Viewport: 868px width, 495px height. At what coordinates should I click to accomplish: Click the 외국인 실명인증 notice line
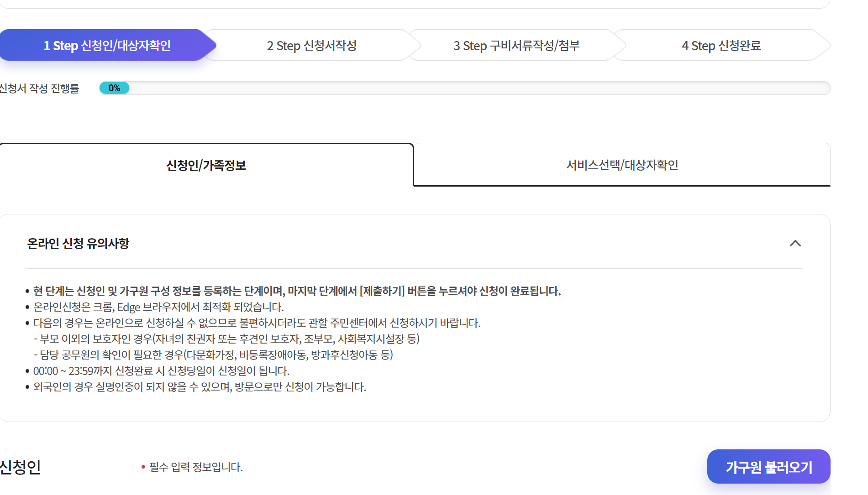pyautogui.click(x=199, y=387)
